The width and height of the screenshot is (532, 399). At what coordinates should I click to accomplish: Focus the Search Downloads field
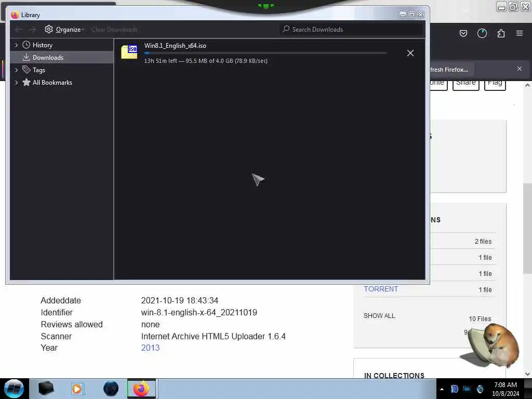pos(352,30)
